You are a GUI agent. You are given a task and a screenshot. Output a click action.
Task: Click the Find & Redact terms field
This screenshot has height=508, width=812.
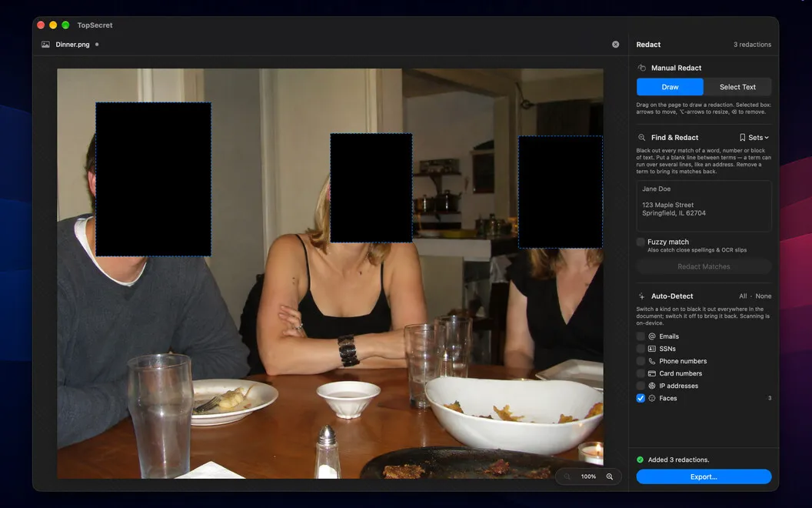[x=704, y=206]
